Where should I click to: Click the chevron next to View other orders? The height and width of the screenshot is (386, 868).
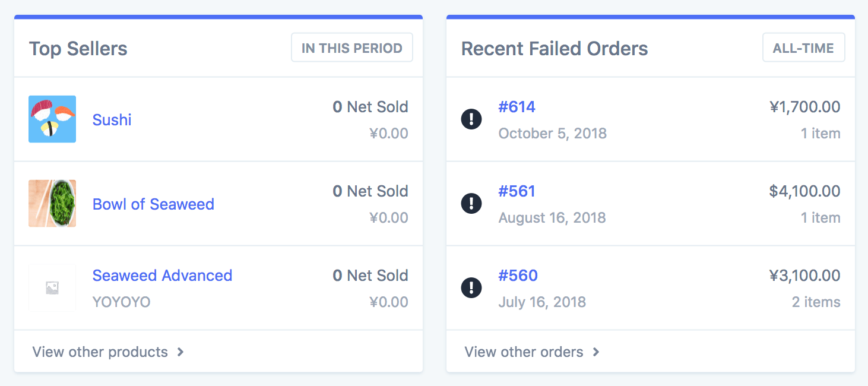pos(596,352)
